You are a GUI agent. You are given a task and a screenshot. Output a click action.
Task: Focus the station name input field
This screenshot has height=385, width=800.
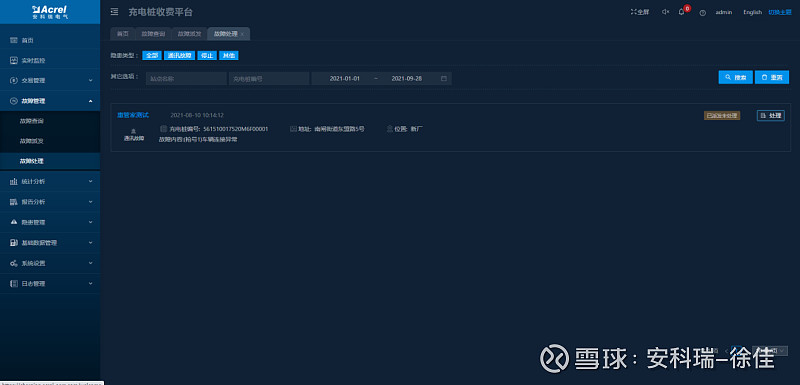186,79
